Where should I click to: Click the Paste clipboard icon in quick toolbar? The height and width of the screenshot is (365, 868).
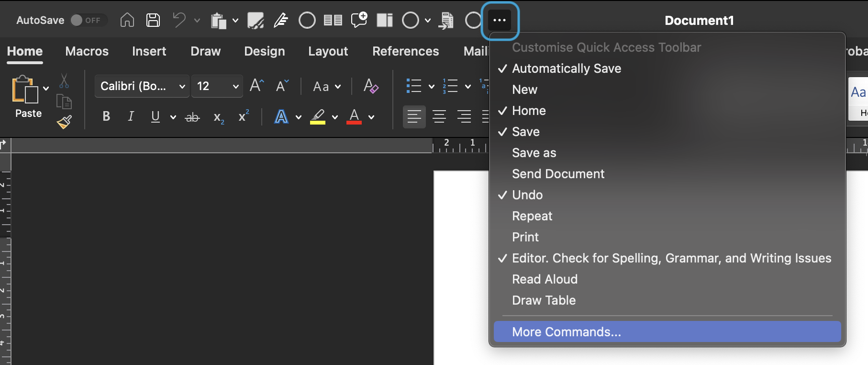click(219, 21)
